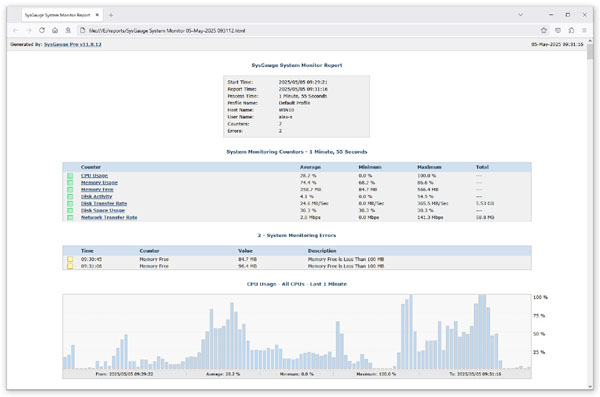Click the Description column header in errors table
The width and height of the screenshot is (600, 397).
(x=322, y=251)
